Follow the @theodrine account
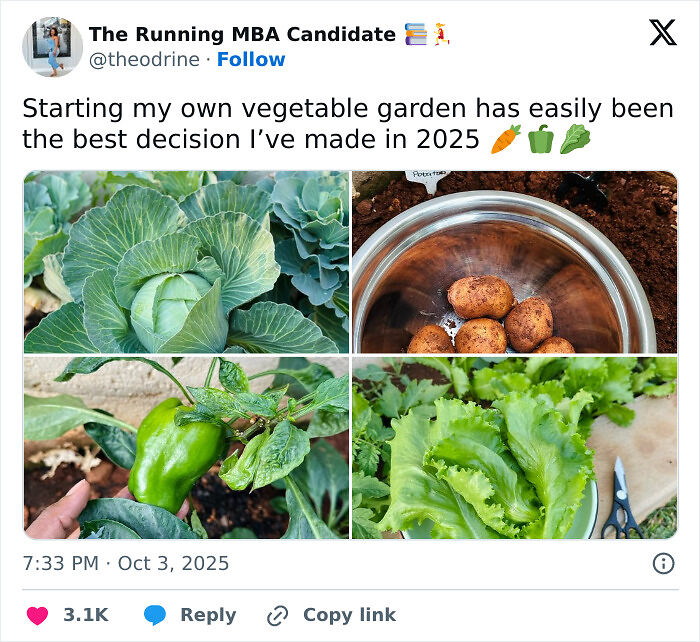The height and width of the screenshot is (642, 700). coord(251,59)
